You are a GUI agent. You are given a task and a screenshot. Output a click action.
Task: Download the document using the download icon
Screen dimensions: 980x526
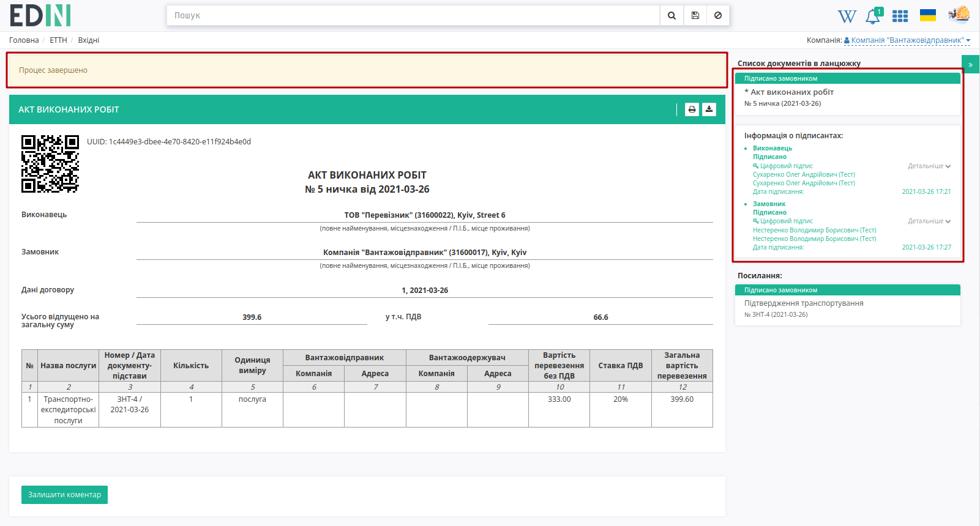(709, 109)
